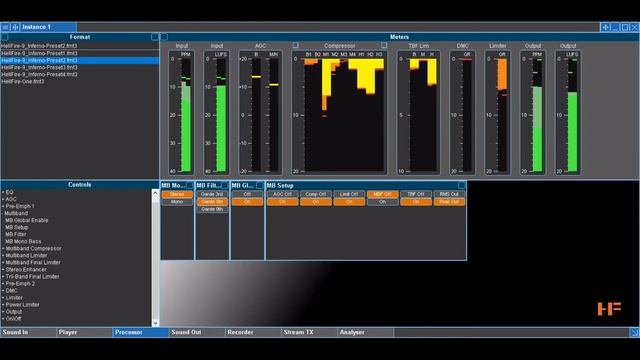Select Stereo in the MB Mono panel
The height and width of the screenshot is (360, 640).
177,194
